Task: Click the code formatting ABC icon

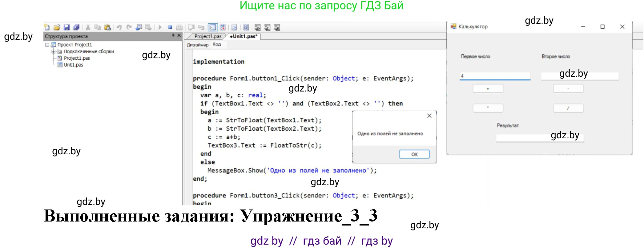Action: [223, 27]
